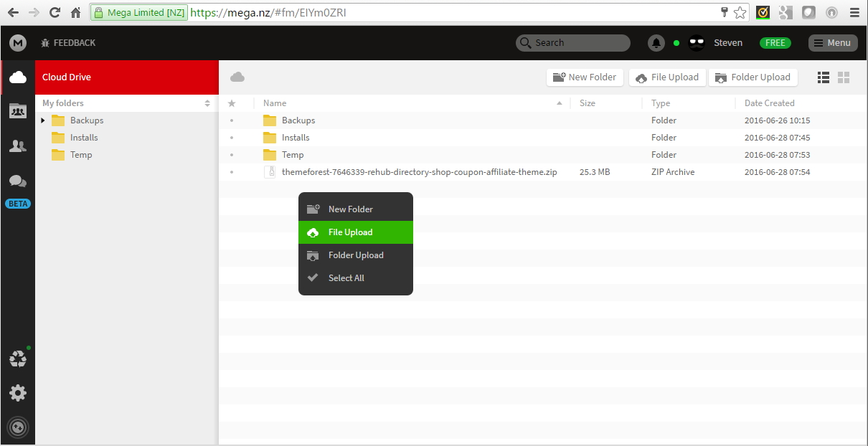The image size is (868, 446).
Task: Open the Menu dropdown button
Action: click(x=833, y=43)
